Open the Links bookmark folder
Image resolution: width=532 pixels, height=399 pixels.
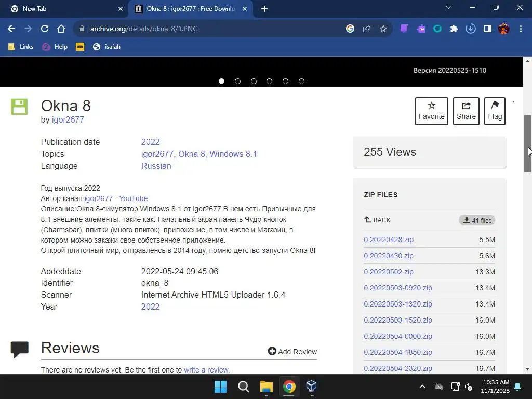[x=21, y=47]
